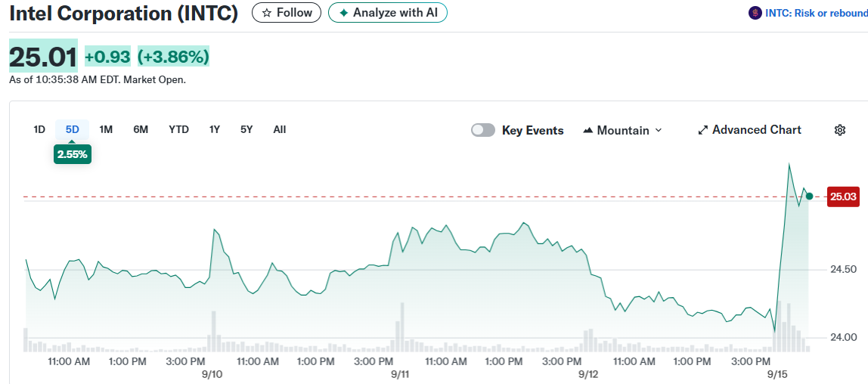This screenshot has height=384, width=868.
Task: Open the Mountain chart type dropdown
Action: [623, 131]
